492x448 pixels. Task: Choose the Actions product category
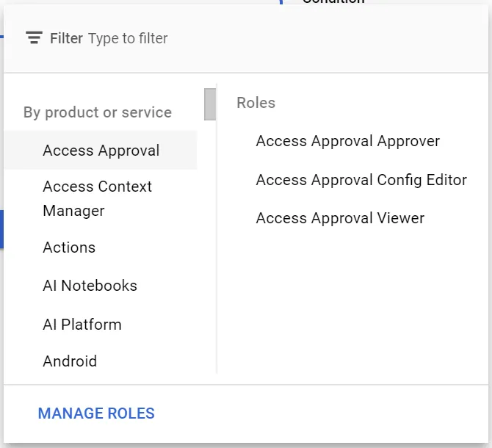click(x=69, y=248)
